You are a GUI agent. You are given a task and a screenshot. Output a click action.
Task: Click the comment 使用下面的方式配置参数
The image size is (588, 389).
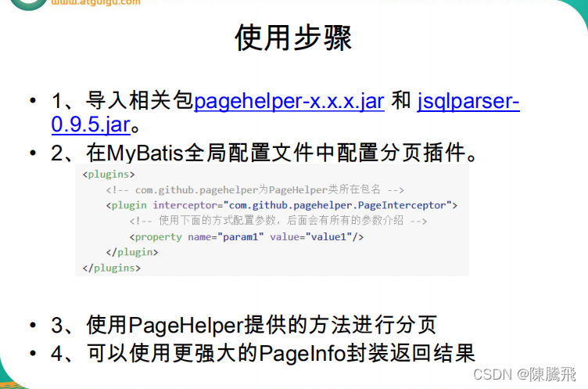click(278, 221)
